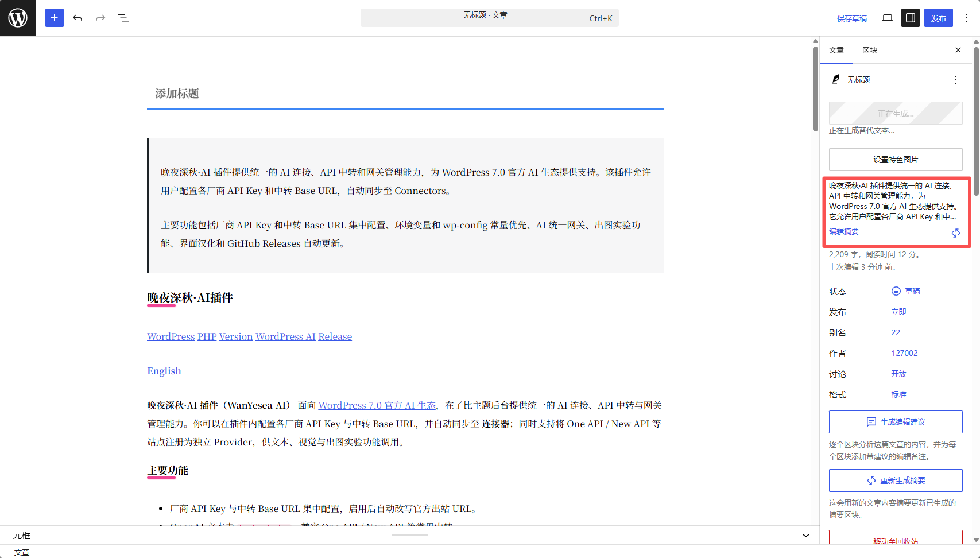Switch to the 区块 tab
This screenshot has height=558, width=980.
click(x=870, y=50)
